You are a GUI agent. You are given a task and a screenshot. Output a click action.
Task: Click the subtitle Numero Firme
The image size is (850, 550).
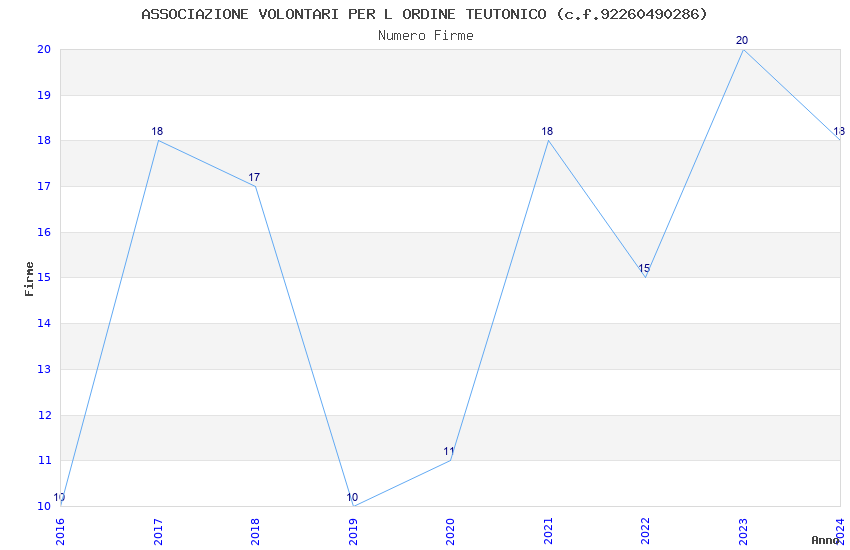point(426,36)
